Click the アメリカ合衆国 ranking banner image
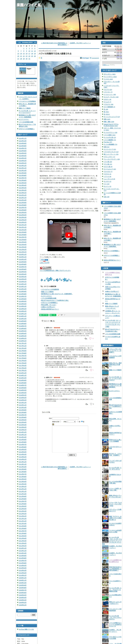The image size is (138, 644). point(46,268)
